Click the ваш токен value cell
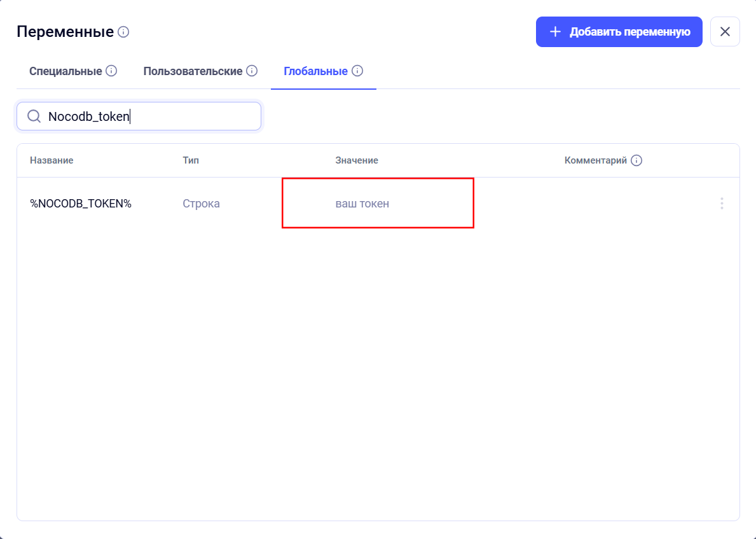The height and width of the screenshot is (539, 756). tap(362, 204)
